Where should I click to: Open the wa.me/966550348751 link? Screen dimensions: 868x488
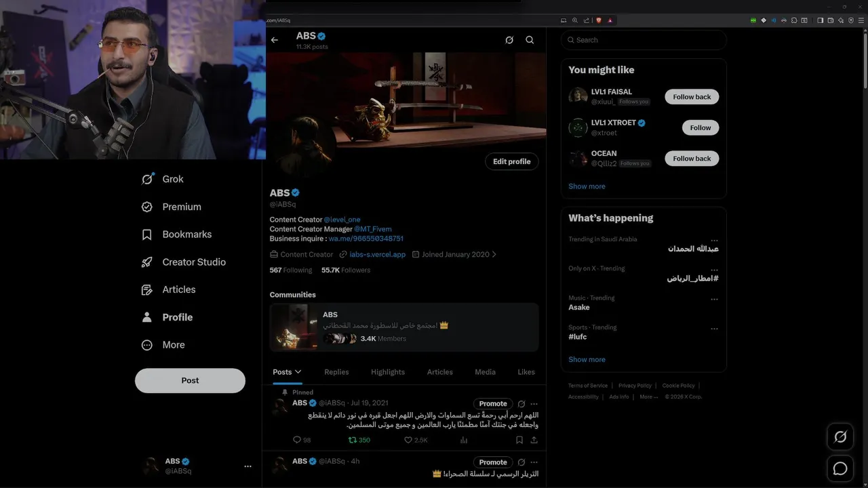(366, 239)
